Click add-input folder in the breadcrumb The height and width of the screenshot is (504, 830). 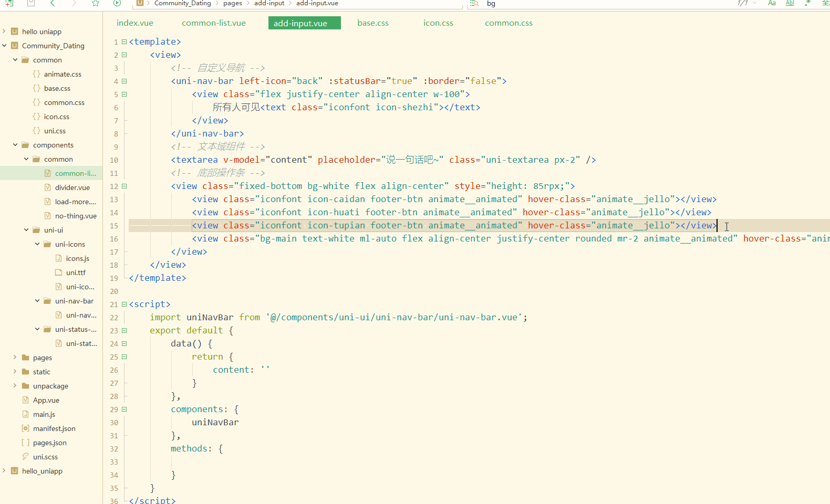point(269,3)
